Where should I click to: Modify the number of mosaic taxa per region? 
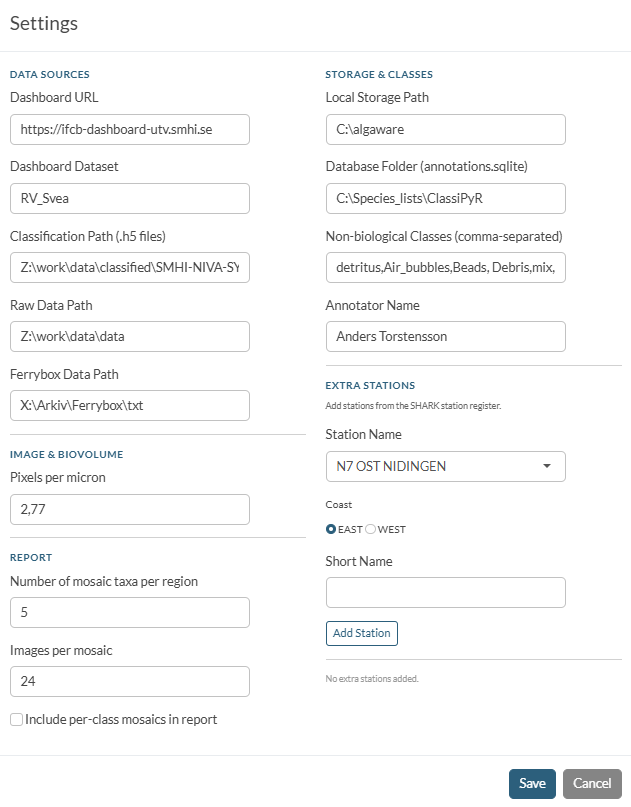129,612
